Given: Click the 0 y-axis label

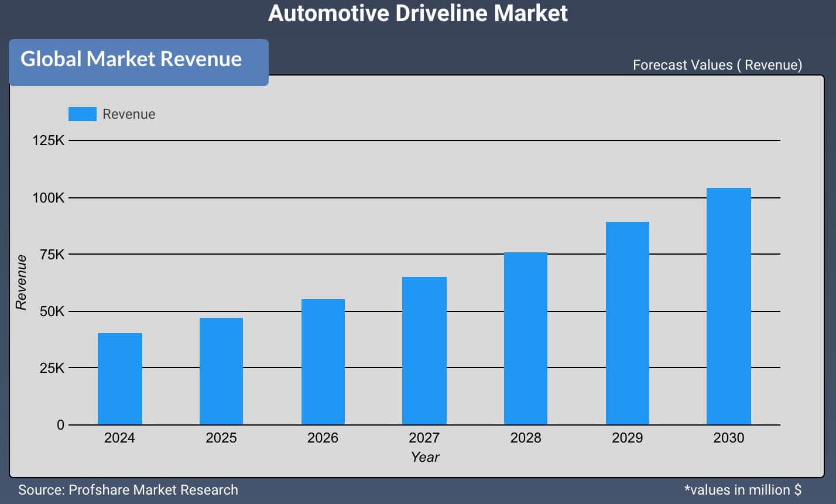Looking at the screenshot, I should coord(61,425).
